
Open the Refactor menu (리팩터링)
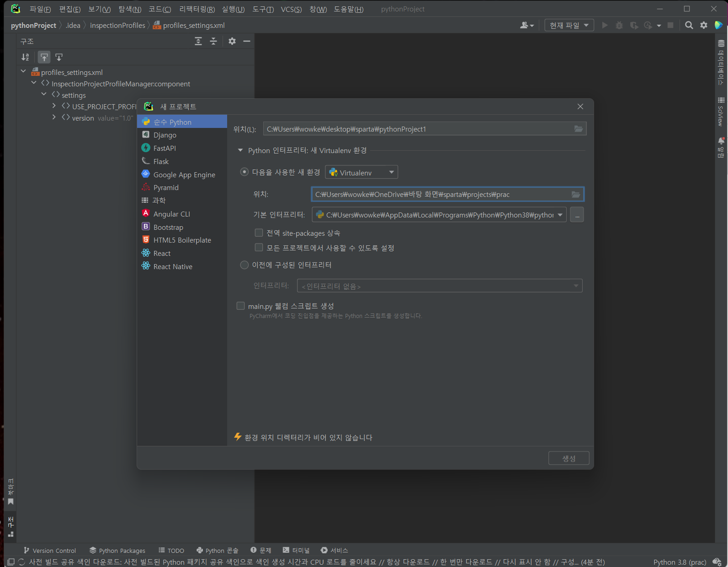(197, 9)
